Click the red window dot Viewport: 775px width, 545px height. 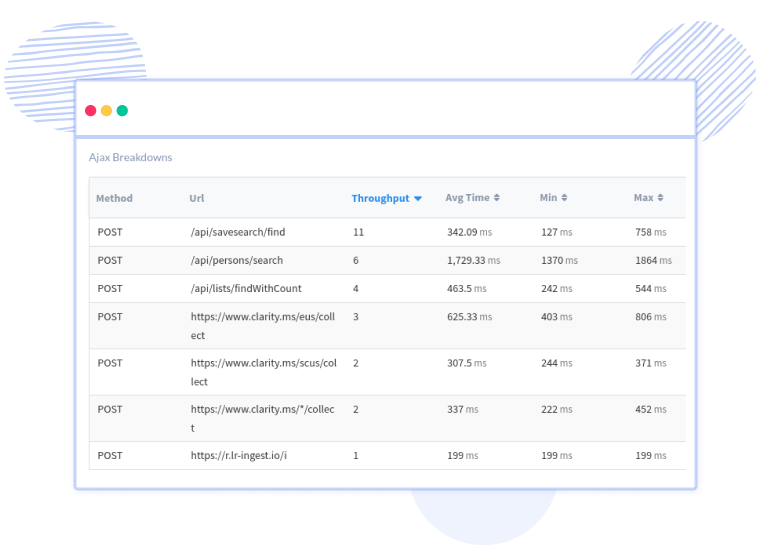[91, 110]
